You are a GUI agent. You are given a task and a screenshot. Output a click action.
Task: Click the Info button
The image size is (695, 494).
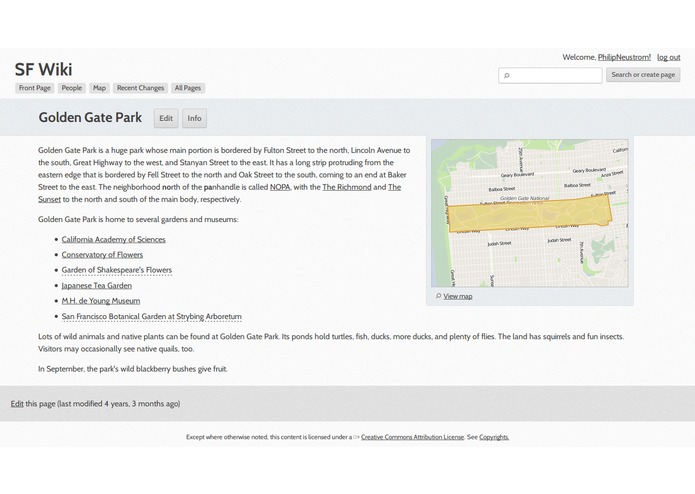[x=194, y=118]
